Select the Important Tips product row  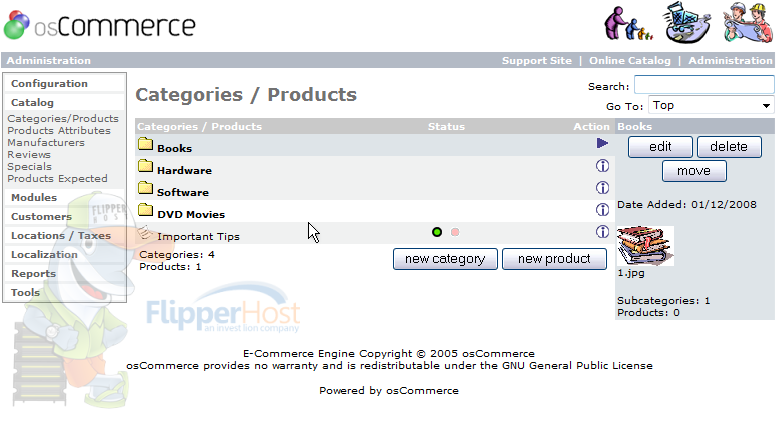(x=375, y=233)
